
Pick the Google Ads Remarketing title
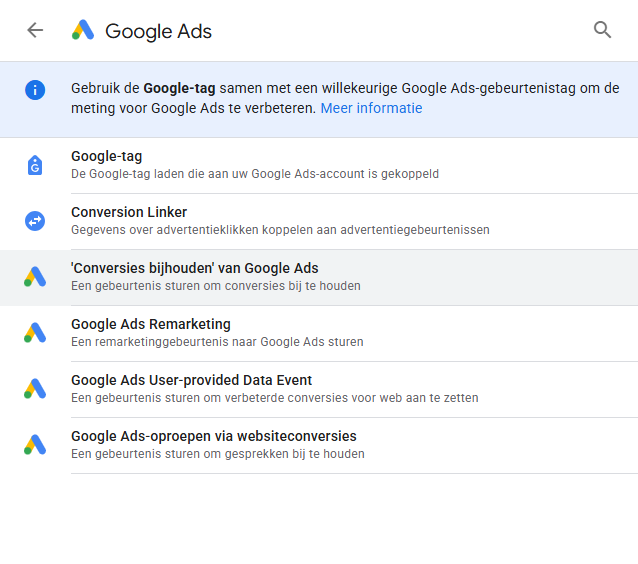151,324
